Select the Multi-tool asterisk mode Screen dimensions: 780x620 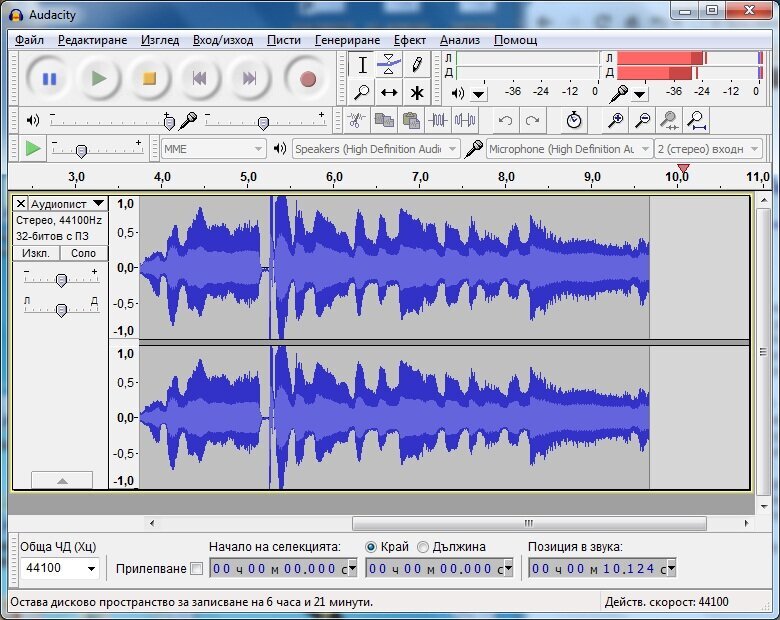coord(417,93)
